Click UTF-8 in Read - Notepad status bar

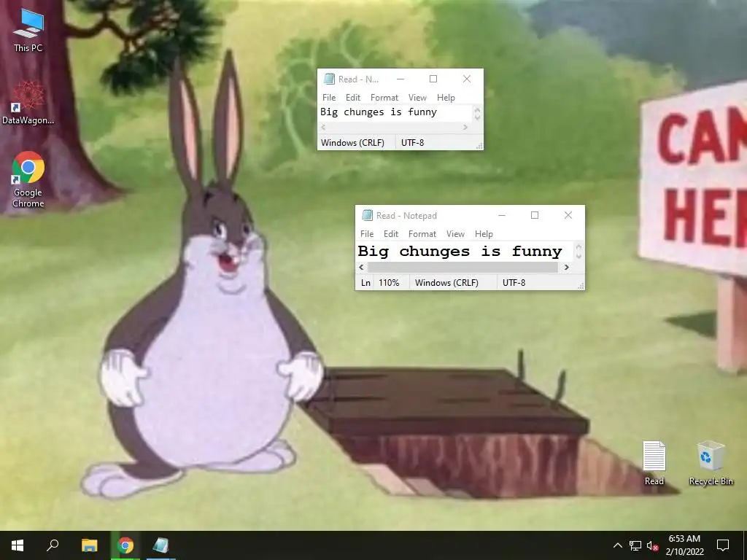coord(514,283)
